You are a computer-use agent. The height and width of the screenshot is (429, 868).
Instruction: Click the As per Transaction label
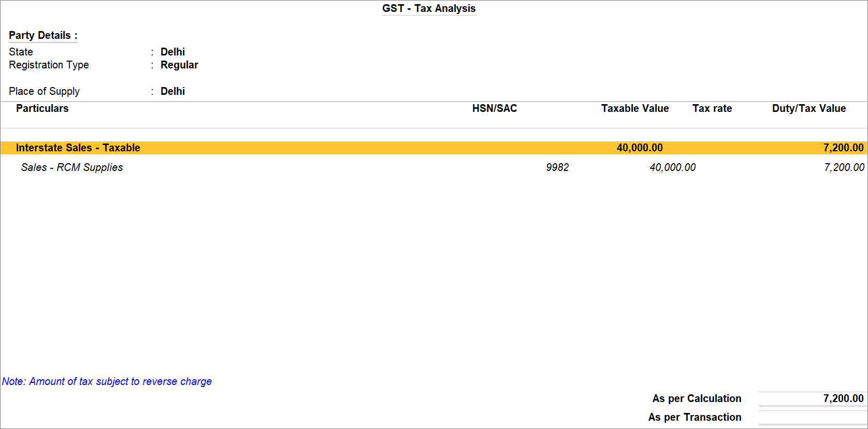pos(695,417)
